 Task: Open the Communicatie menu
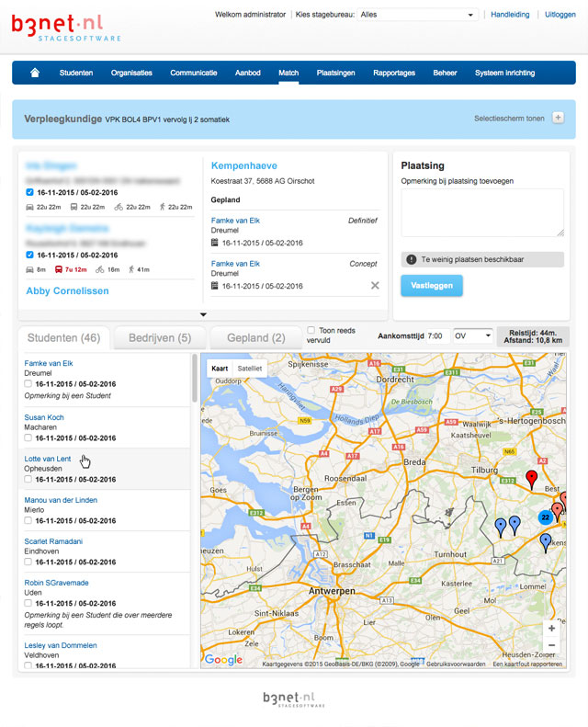[x=194, y=73]
